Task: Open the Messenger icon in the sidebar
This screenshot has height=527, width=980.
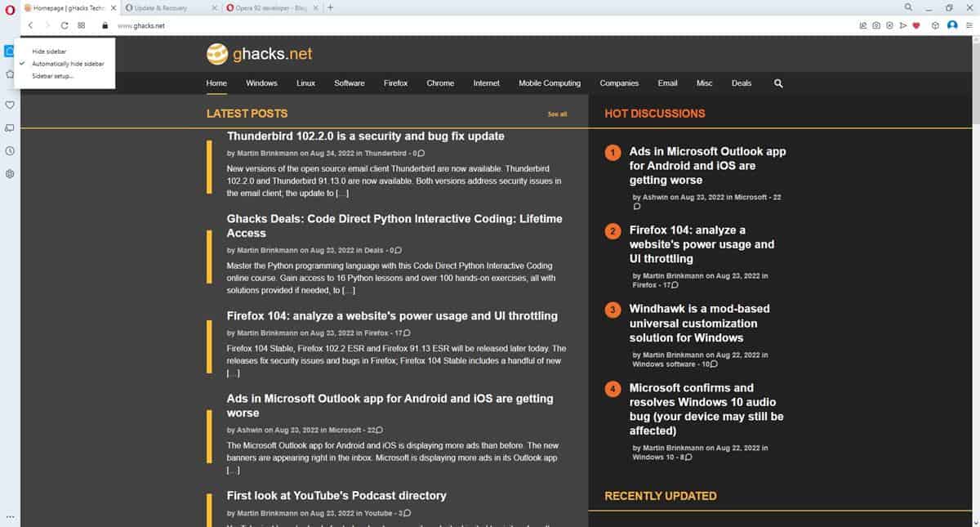Action: tap(9, 127)
